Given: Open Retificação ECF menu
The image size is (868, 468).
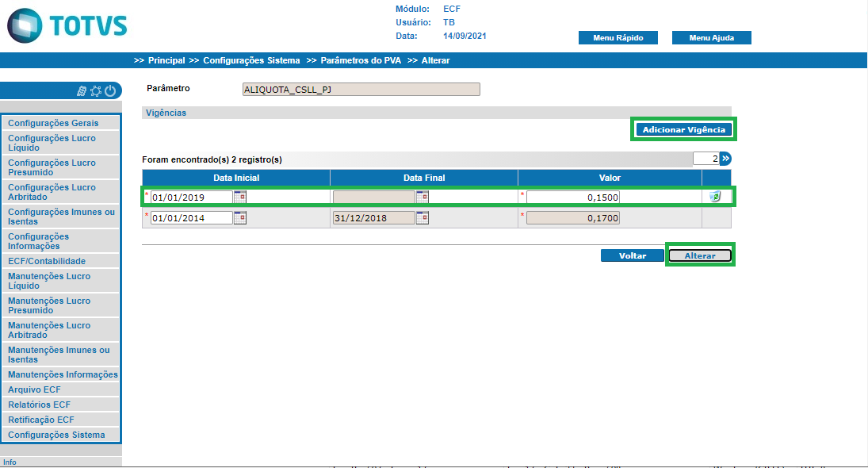Looking at the screenshot, I should point(61,420).
